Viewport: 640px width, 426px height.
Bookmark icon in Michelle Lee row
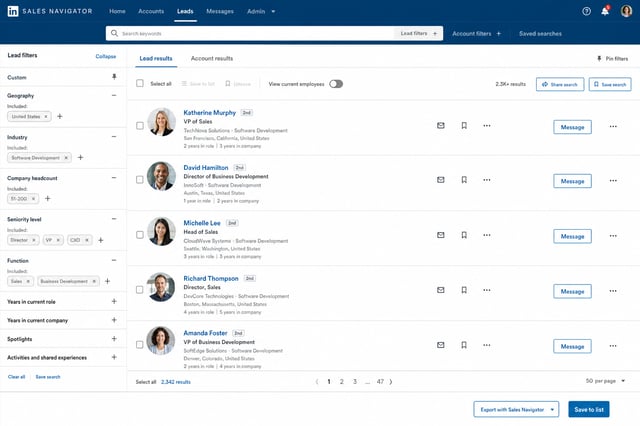click(x=464, y=235)
